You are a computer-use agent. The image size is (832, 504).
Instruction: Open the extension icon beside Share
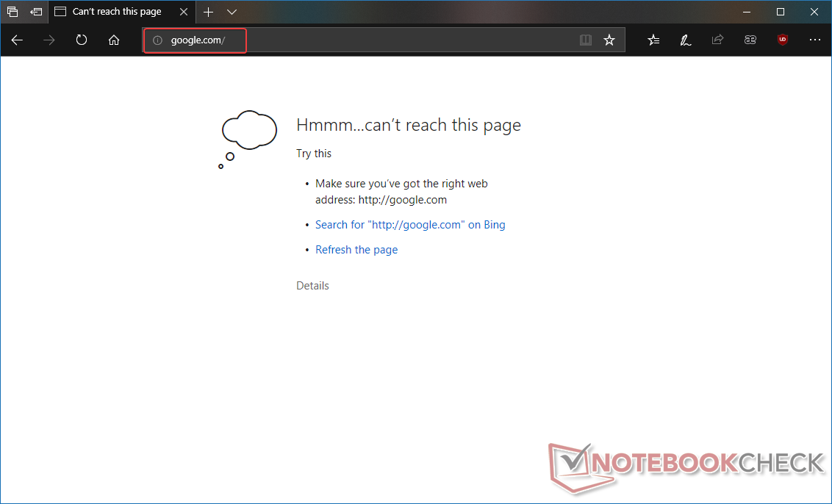pos(750,40)
